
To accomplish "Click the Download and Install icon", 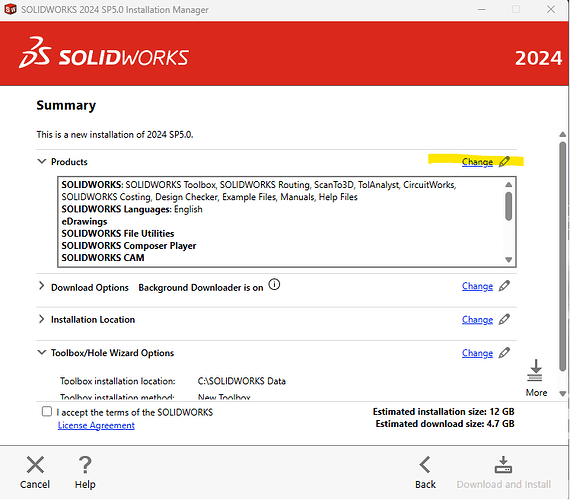I will pos(503,465).
